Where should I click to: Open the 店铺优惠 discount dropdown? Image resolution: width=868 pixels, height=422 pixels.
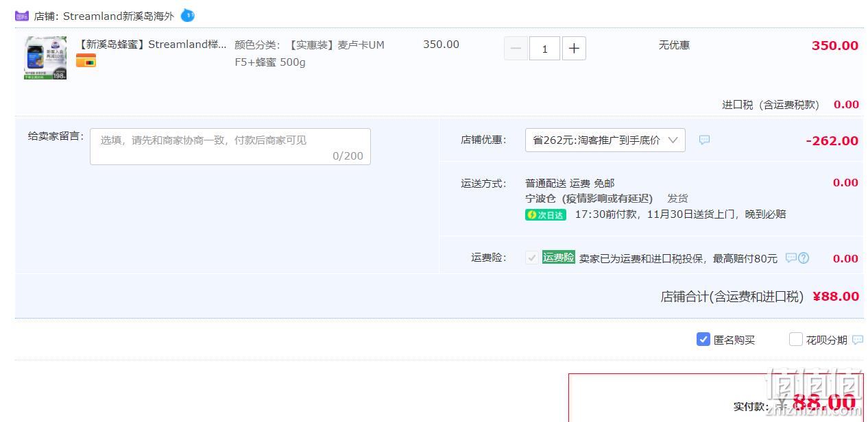coord(605,140)
